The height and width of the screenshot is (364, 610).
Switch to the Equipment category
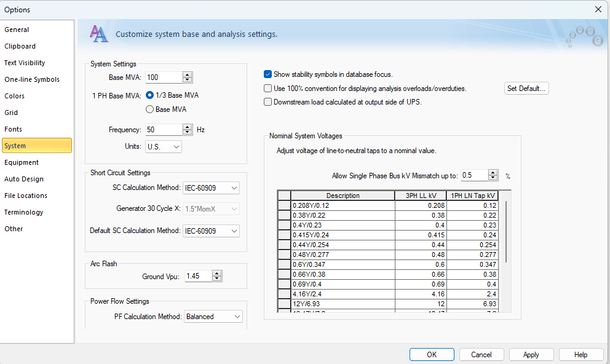point(22,162)
